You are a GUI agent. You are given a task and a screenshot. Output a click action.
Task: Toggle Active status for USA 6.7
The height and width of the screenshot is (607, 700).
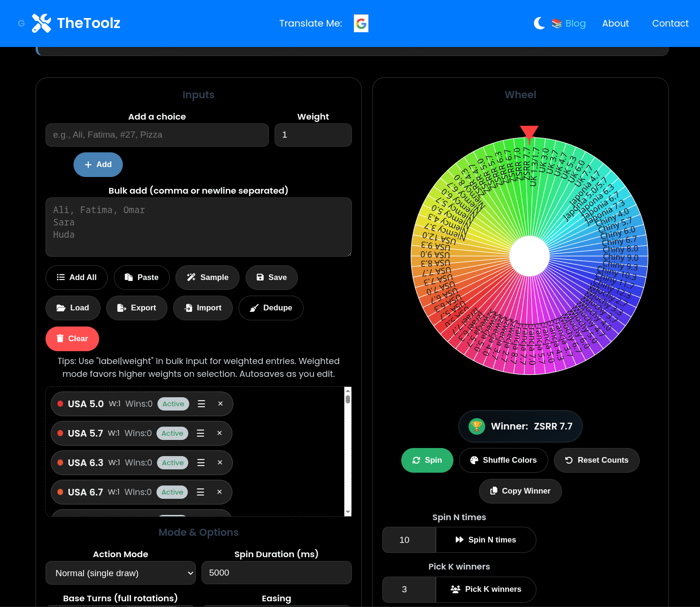[172, 492]
